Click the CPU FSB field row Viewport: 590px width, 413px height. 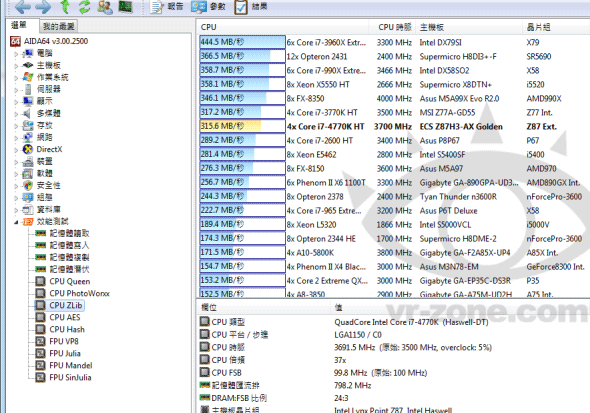coord(394,373)
